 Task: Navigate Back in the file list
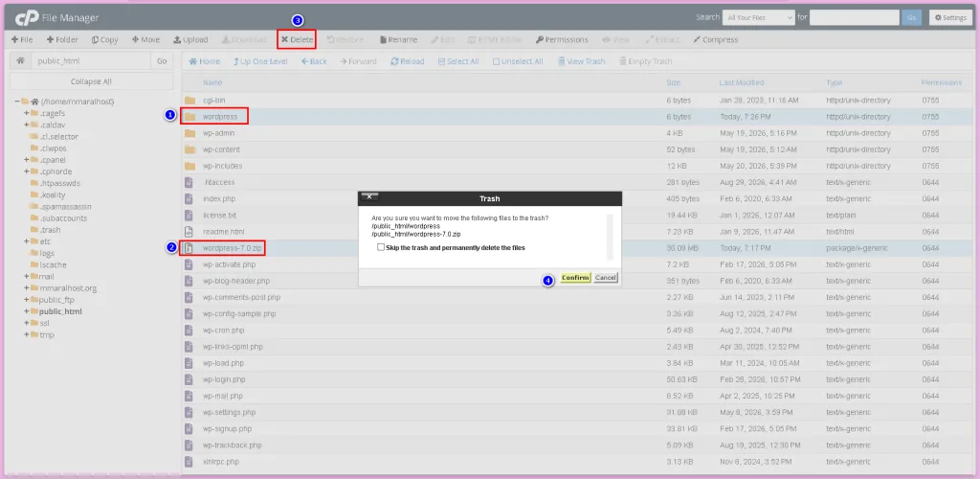[x=314, y=61]
